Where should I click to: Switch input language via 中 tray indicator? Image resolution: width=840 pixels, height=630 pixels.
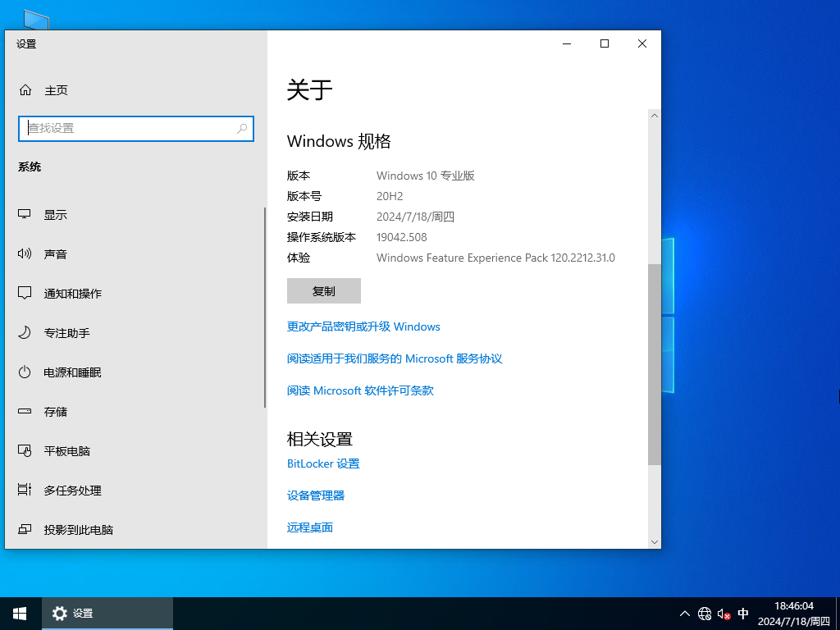tap(743, 613)
